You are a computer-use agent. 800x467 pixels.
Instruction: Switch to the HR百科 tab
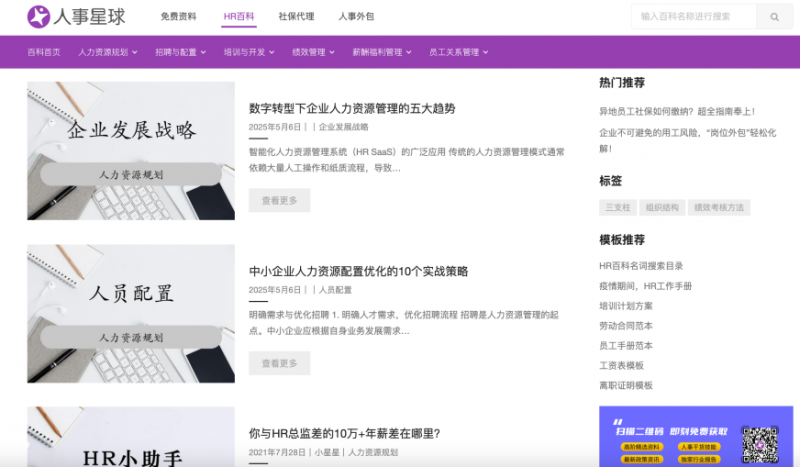(239, 17)
